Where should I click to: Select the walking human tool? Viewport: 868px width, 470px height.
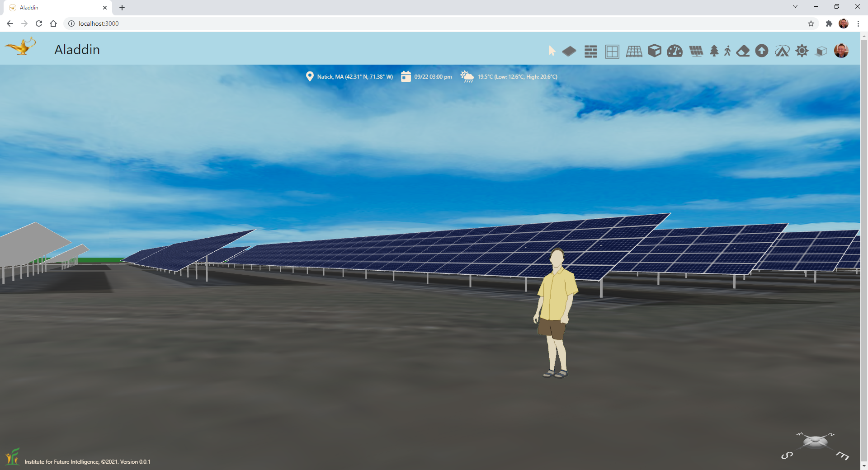[x=727, y=51]
